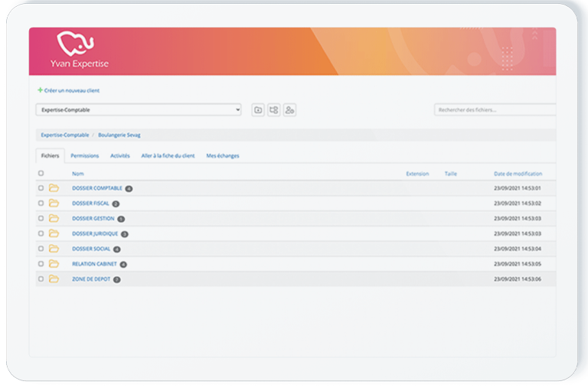This screenshot has height=388, width=588.
Task: Click the Boulangerie Sevag breadcrumb link
Action: [x=119, y=135]
